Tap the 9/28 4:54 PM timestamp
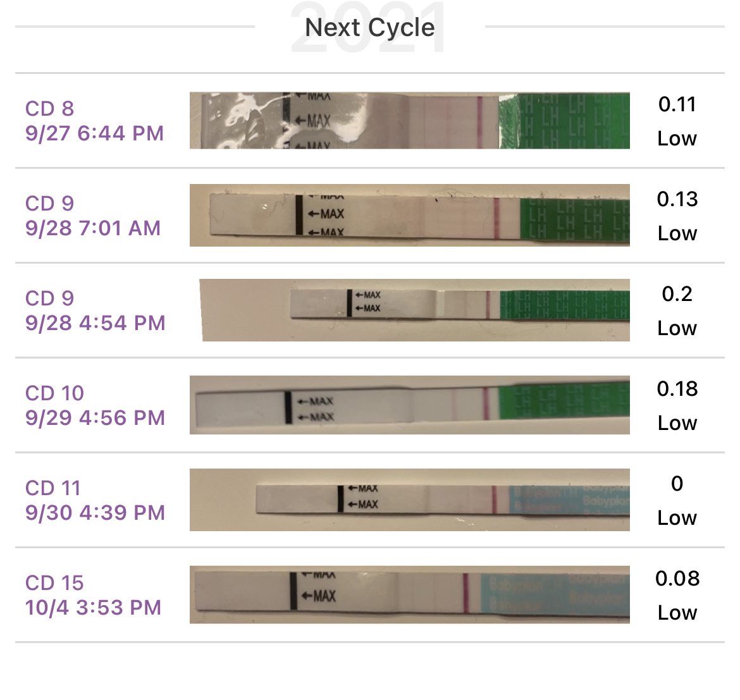Image resolution: width=740 pixels, height=700 pixels. point(95,323)
